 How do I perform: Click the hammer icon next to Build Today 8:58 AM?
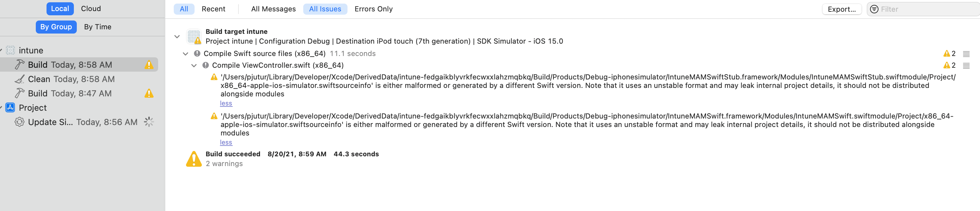(x=20, y=64)
